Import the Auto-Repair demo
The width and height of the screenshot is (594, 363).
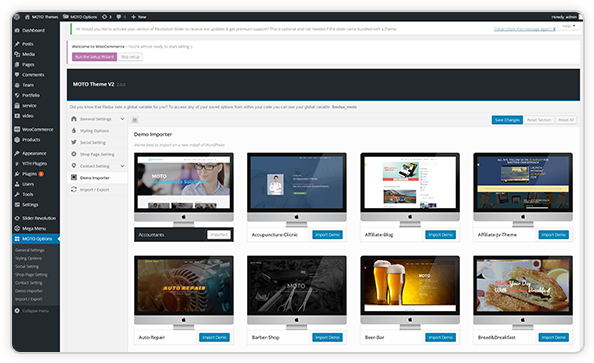click(x=214, y=337)
